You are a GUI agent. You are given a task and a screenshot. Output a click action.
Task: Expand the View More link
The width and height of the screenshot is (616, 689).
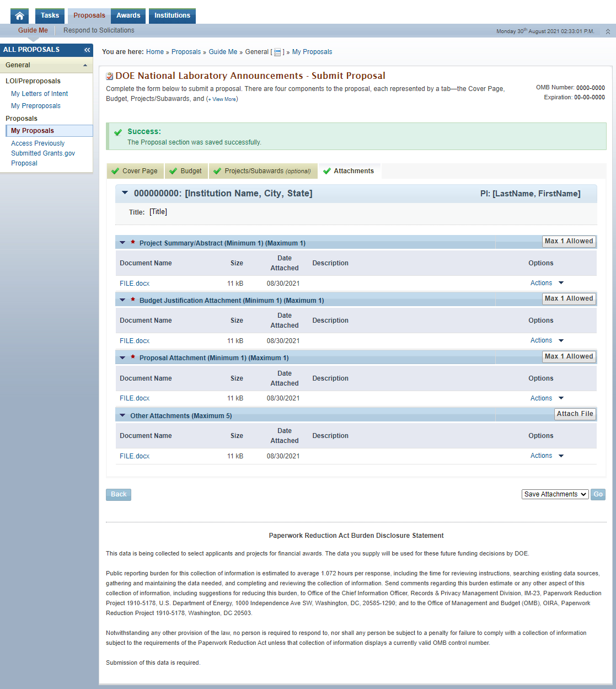click(222, 99)
